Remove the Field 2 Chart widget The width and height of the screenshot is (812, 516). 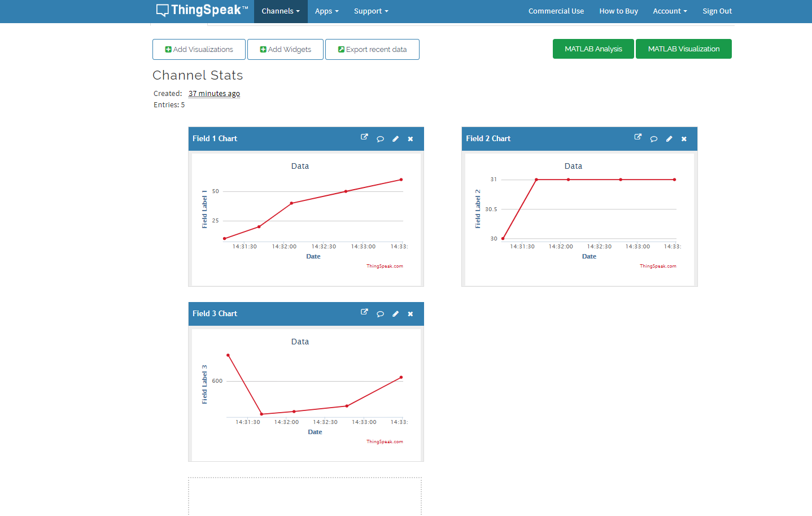[x=684, y=139]
